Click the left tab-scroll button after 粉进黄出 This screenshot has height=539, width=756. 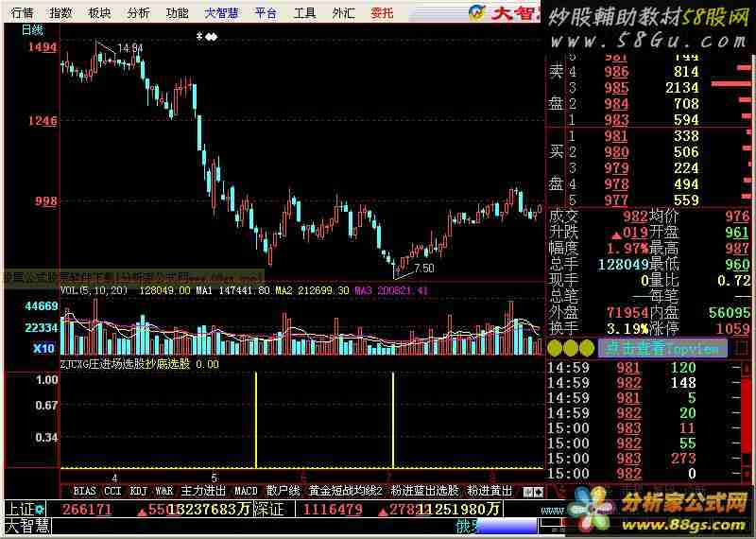(x=528, y=492)
